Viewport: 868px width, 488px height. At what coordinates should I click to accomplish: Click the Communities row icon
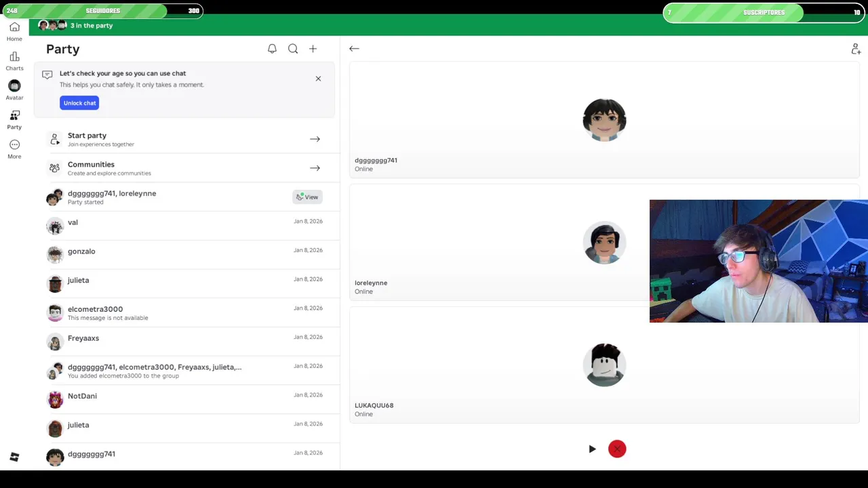[54, 168]
